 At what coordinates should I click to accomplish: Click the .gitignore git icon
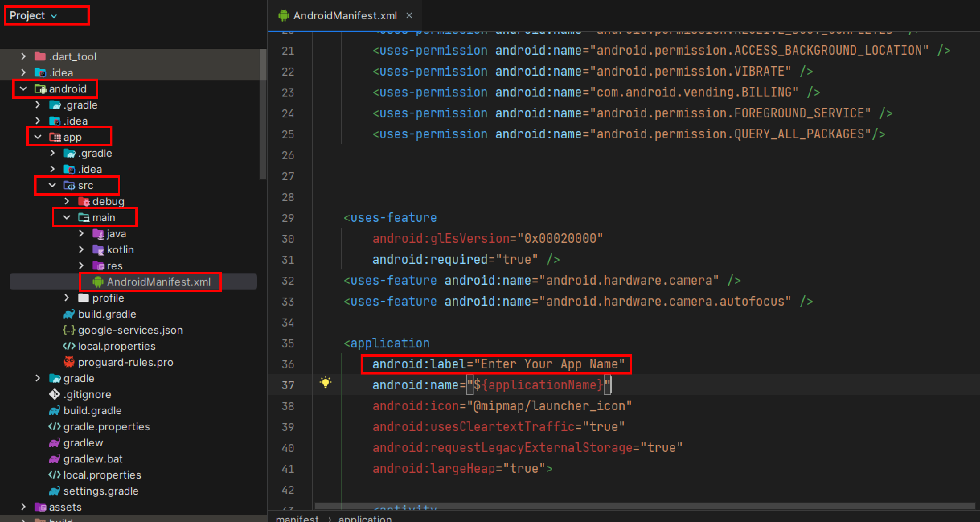click(54, 394)
